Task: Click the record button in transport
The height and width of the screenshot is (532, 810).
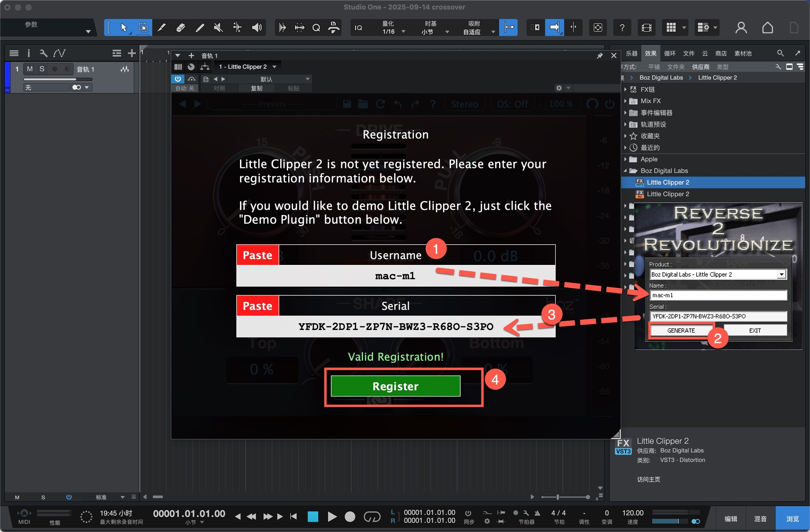Action: pyautogui.click(x=350, y=516)
